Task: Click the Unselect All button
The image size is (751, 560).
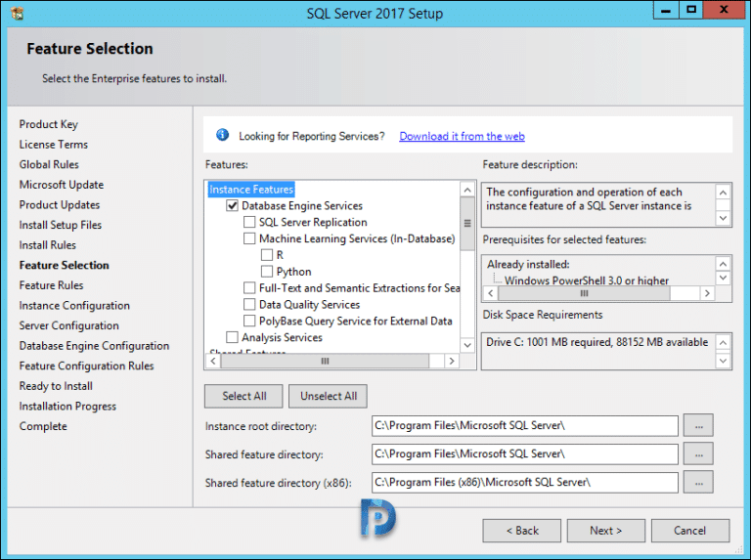Action: 329,396
